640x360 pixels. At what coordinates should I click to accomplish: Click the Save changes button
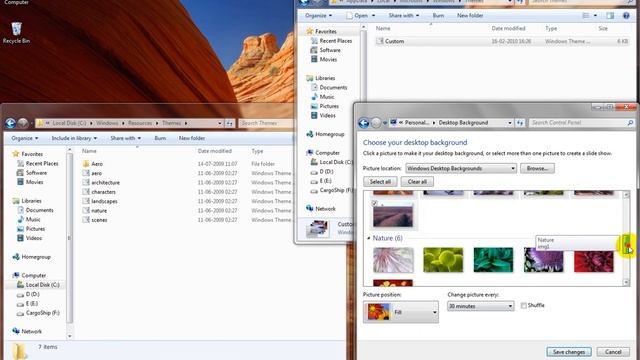(569, 352)
